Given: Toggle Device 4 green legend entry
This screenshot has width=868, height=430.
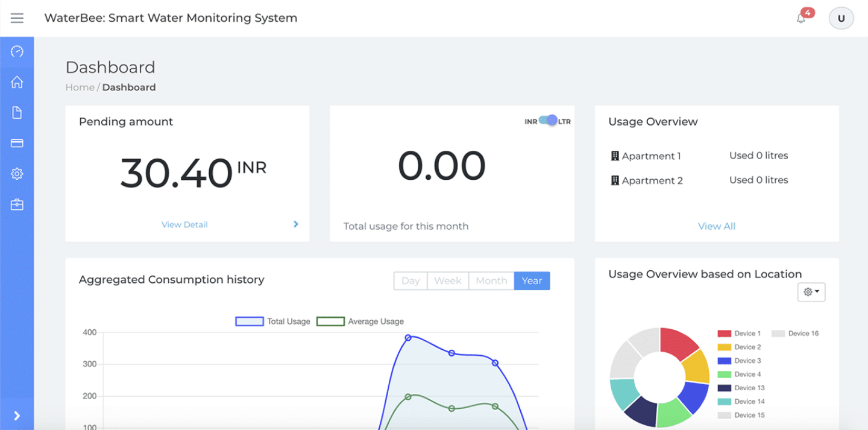Looking at the screenshot, I should pos(739,375).
